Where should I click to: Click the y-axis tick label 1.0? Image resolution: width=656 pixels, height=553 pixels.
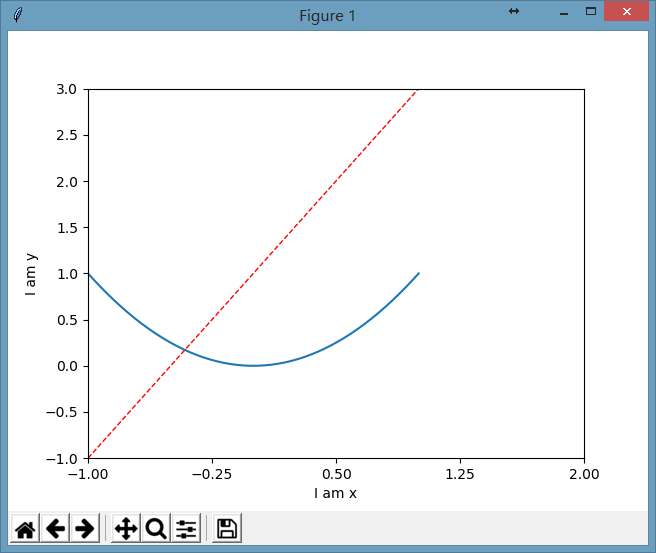[67, 274]
